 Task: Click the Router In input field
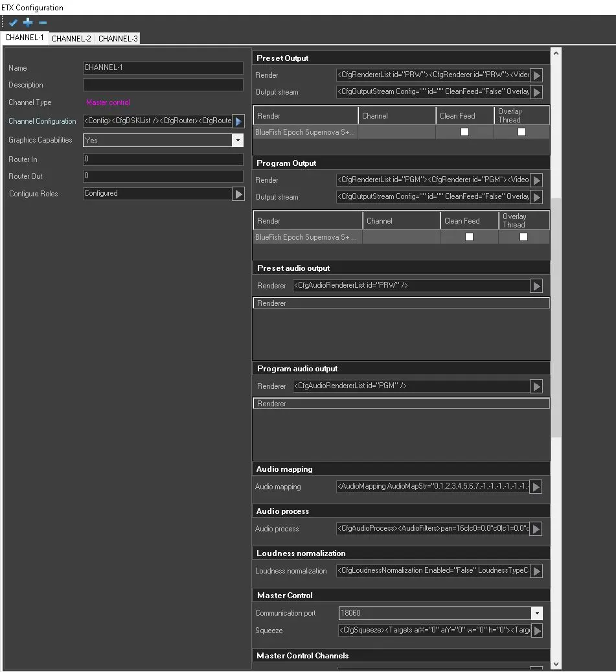click(163, 159)
